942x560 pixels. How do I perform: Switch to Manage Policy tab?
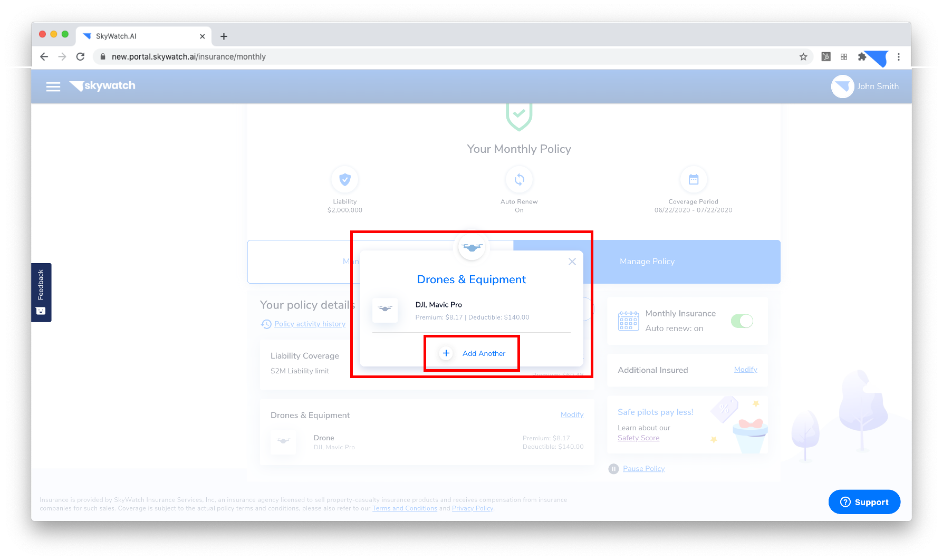(x=647, y=262)
